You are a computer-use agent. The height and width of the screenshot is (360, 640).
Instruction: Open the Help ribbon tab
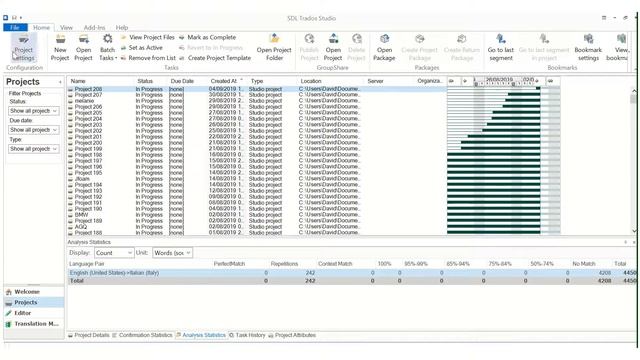[x=122, y=27]
